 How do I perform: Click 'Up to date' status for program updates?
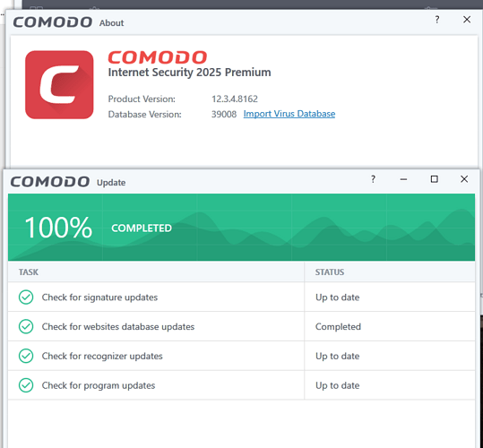[337, 385]
